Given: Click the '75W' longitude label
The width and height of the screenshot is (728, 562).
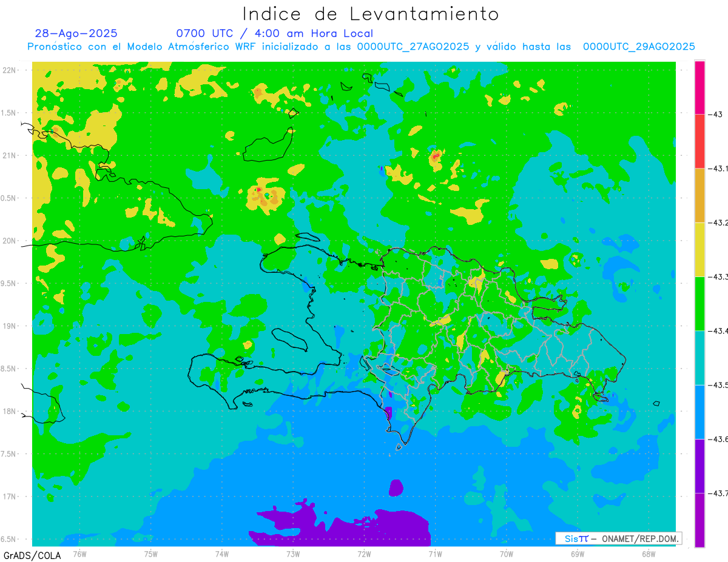Looking at the screenshot, I should (x=151, y=554).
